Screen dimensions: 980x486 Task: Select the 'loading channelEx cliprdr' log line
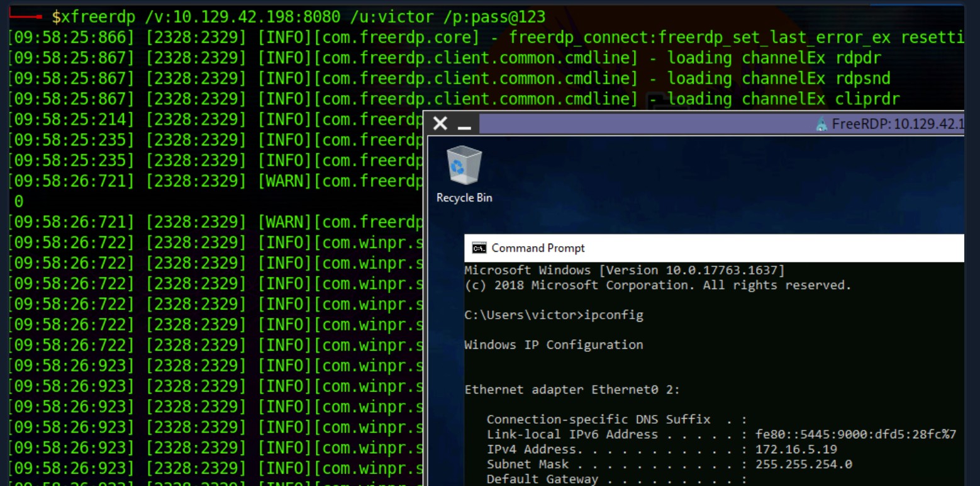tap(455, 99)
